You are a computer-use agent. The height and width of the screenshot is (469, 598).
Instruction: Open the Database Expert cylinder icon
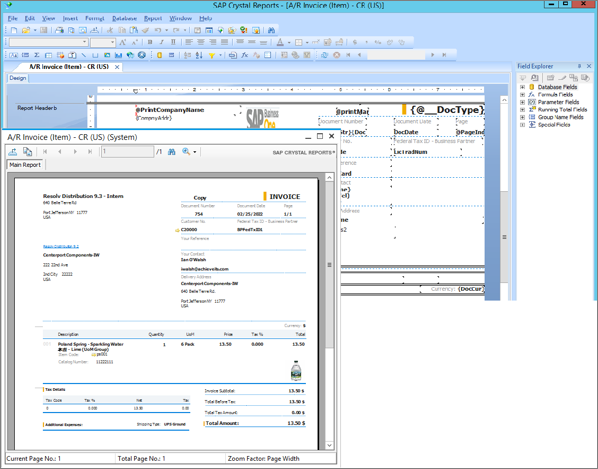(x=159, y=55)
